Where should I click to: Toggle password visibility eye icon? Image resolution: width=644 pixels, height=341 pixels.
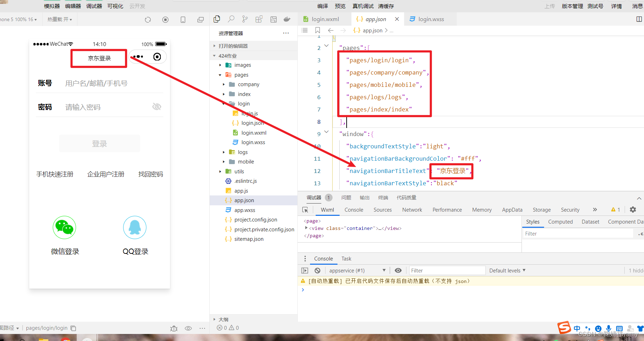click(x=157, y=107)
